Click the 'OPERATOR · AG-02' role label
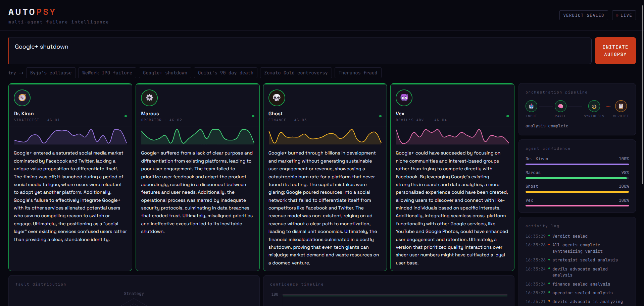Image resolution: width=644 pixels, height=306 pixels. (x=161, y=120)
